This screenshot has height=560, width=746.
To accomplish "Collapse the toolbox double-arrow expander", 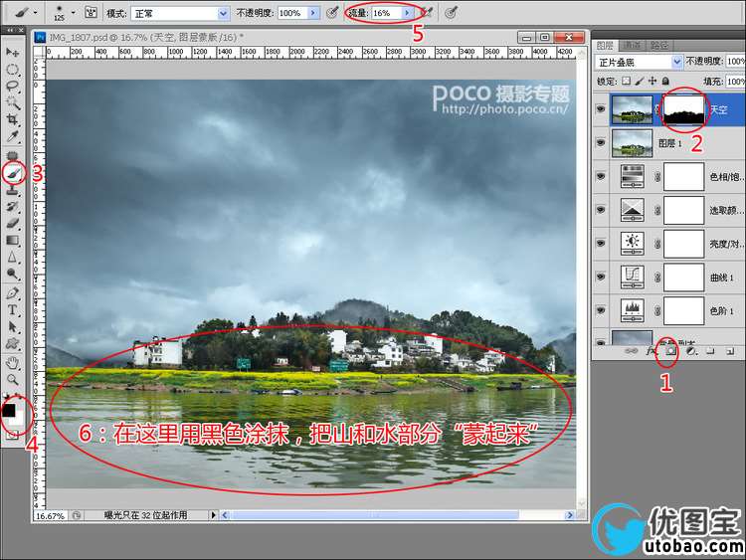I will click(x=9, y=30).
